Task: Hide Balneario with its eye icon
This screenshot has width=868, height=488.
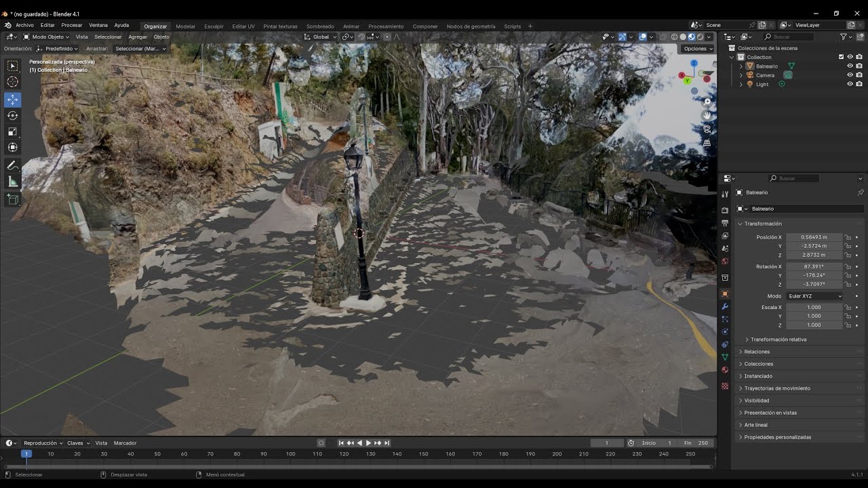Action: (850, 66)
